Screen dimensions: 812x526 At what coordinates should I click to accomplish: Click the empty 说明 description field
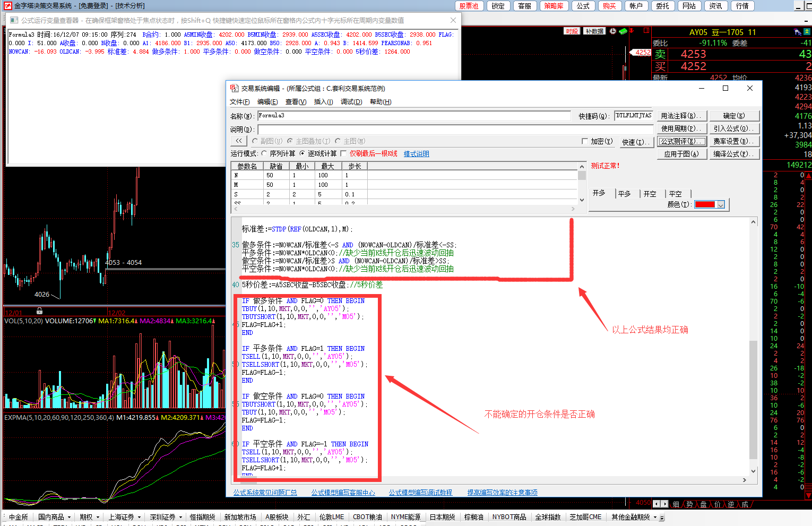[456, 129]
